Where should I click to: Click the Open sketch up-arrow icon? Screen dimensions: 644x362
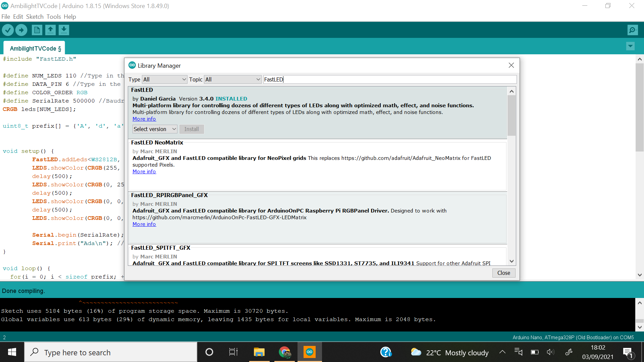tap(50, 30)
